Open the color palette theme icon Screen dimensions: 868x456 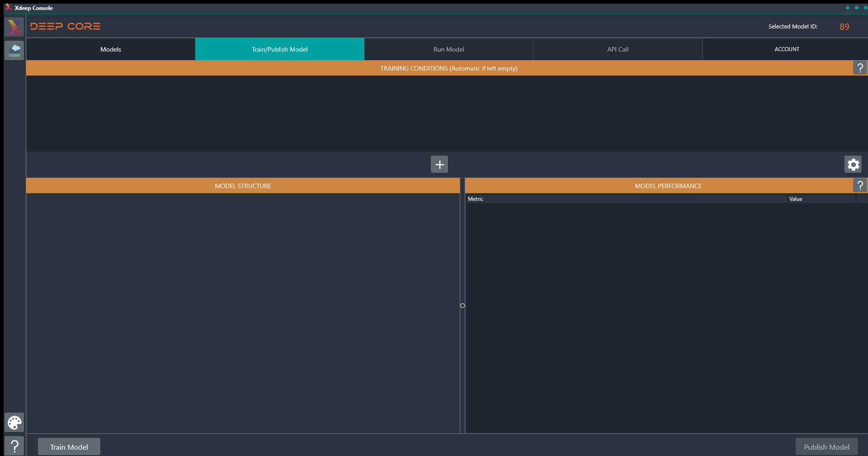point(14,423)
